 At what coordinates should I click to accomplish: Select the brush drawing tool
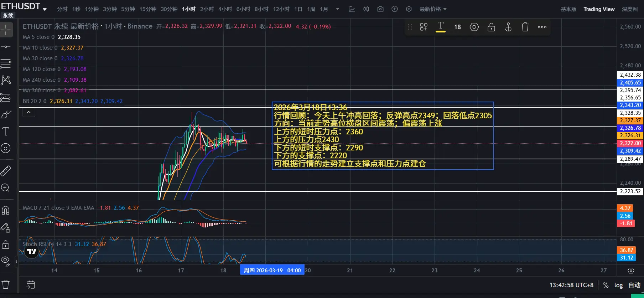tap(6, 114)
